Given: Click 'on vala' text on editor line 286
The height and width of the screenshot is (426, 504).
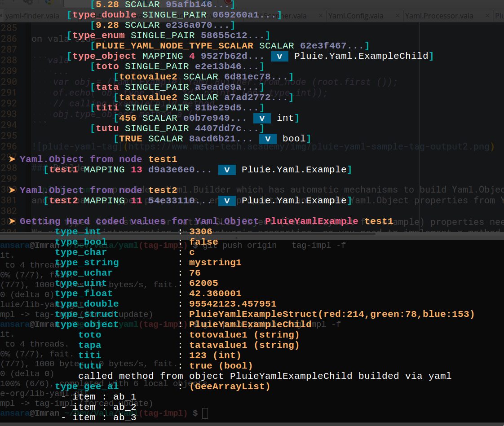Looking at the screenshot, I should (x=50, y=39).
